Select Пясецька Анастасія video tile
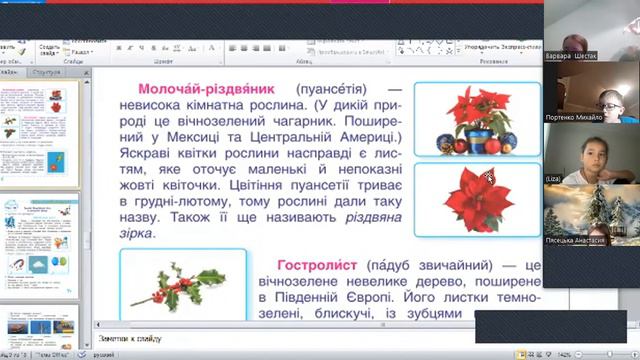This screenshot has height=360, width=640. [592, 215]
